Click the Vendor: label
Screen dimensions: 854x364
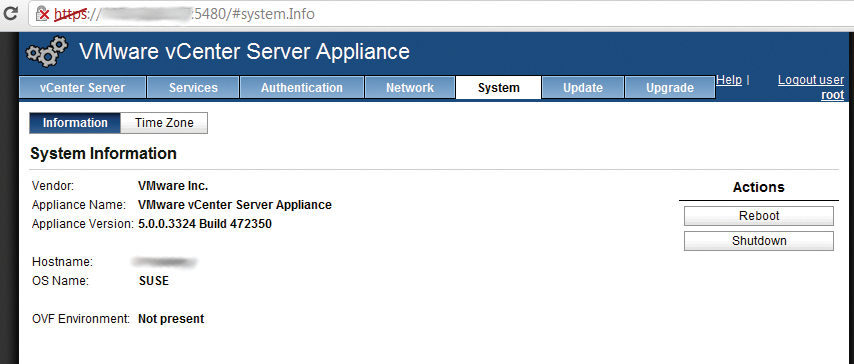53,186
